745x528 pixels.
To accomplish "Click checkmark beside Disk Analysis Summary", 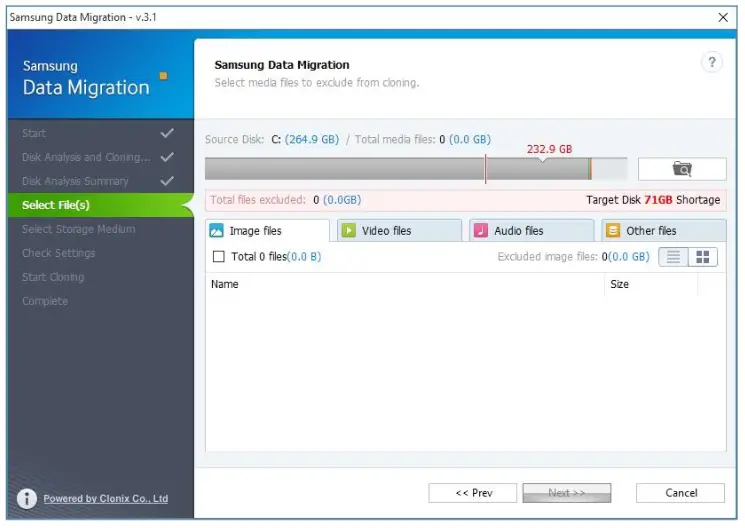I will (x=167, y=181).
